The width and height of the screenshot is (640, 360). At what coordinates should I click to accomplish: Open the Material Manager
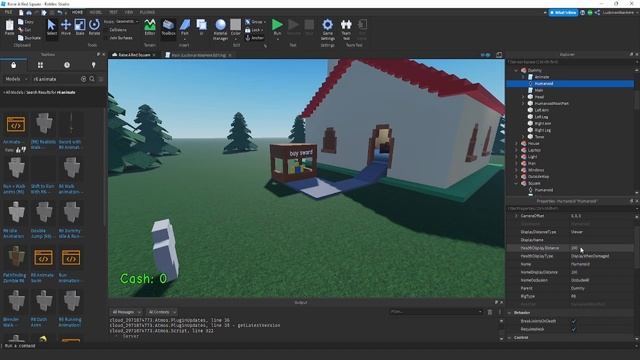click(x=220, y=29)
